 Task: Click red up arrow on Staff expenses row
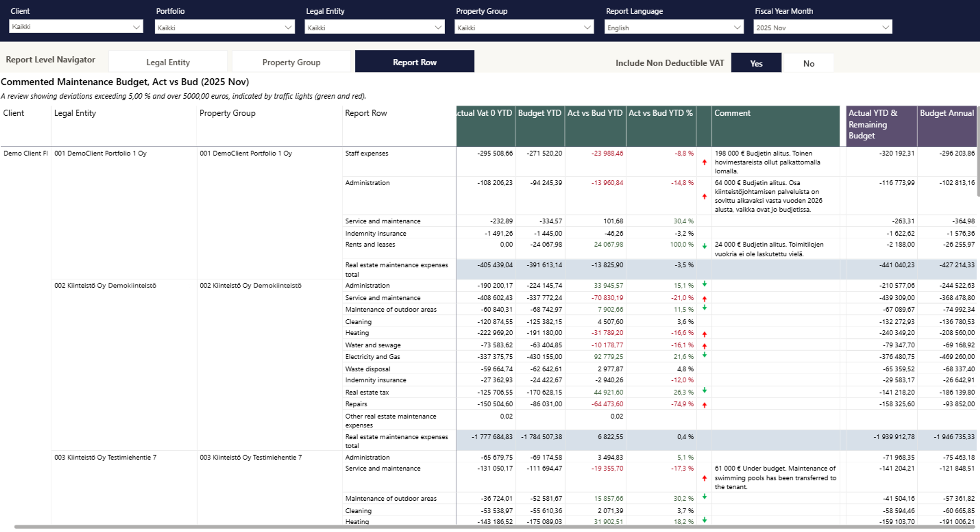tap(704, 162)
